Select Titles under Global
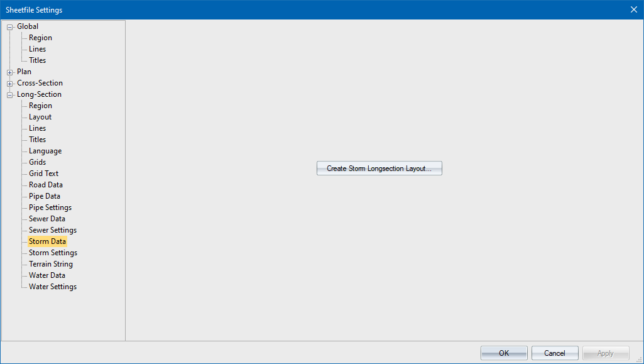The width and height of the screenshot is (644, 364). point(37,60)
